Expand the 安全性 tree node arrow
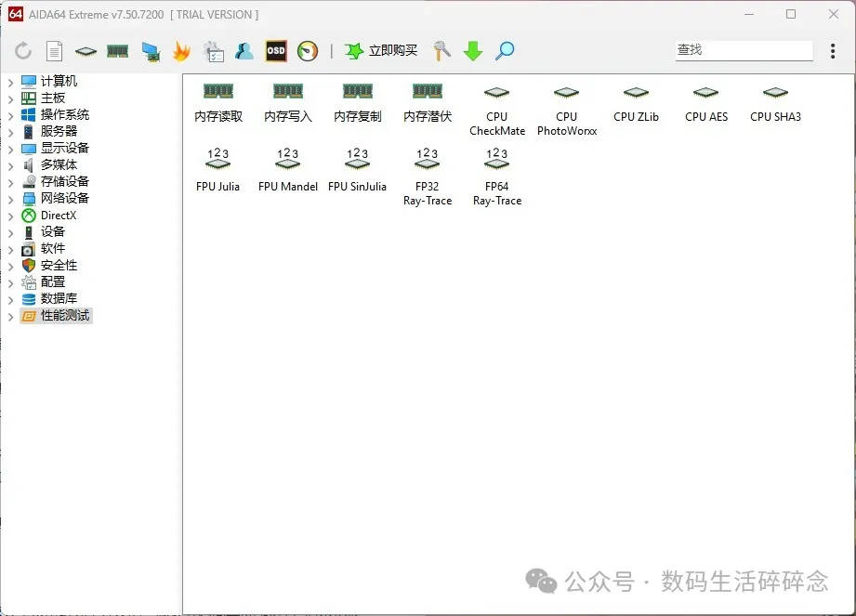The width and height of the screenshot is (856, 616). pyautogui.click(x=10, y=267)
